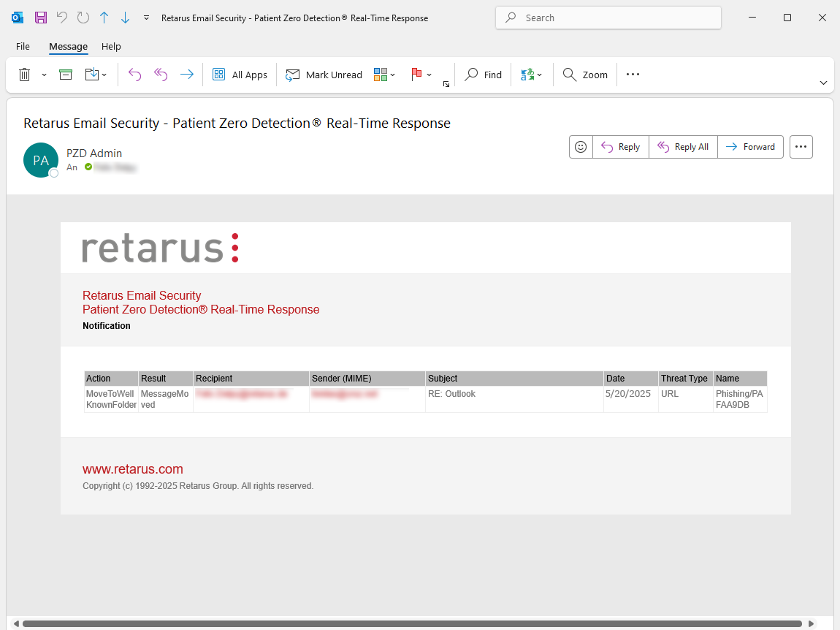This screenshot has width=840, height=630.
Task: Click the Phishing/PAFAA9DB name cell
Action: (741, 399)
